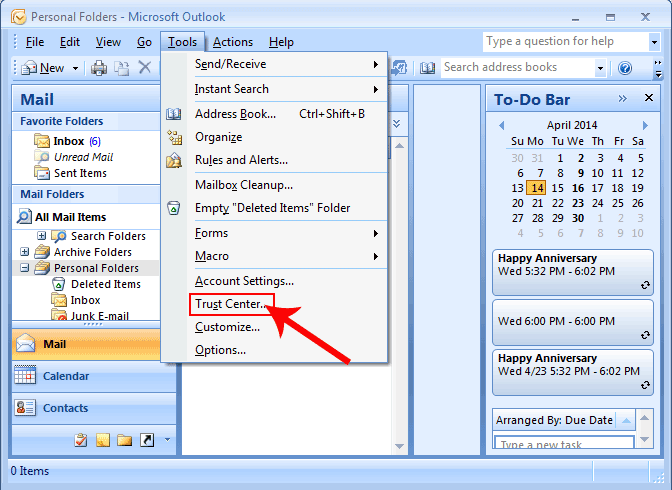Click recurrence icon on 6:00 PM appointment
This screenshot has width=672, height=490.
[x=645, y=335]
